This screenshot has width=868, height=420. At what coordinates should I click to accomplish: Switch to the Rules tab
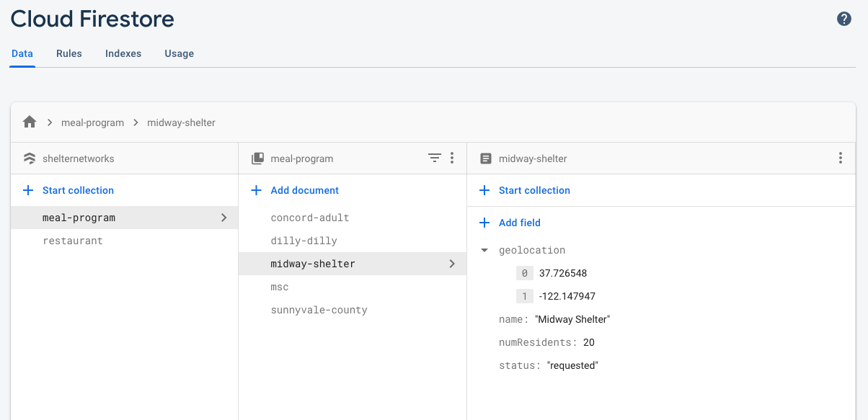coord(69,53)
